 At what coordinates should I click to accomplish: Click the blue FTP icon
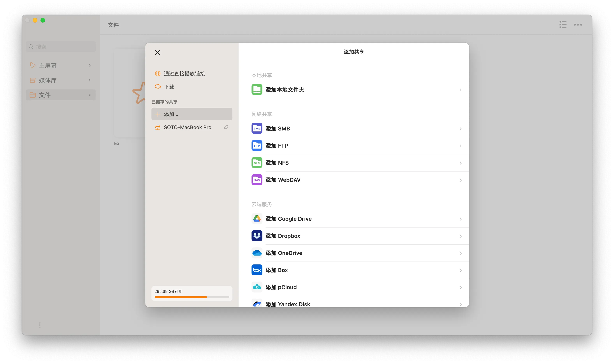(257, 146)
